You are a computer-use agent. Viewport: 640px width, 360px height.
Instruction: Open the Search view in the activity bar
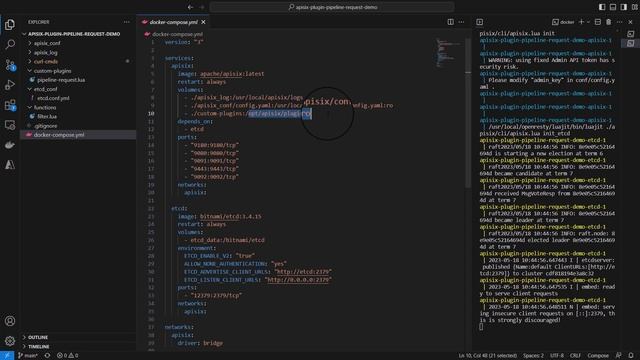[x=10, y=44]
